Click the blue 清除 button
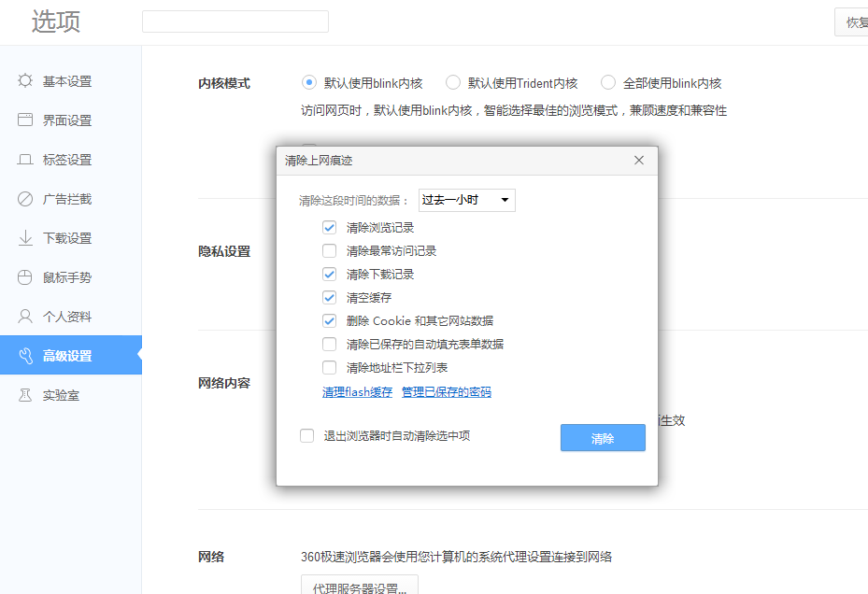Screen dimensions: 868x594 tap(603, 437)
